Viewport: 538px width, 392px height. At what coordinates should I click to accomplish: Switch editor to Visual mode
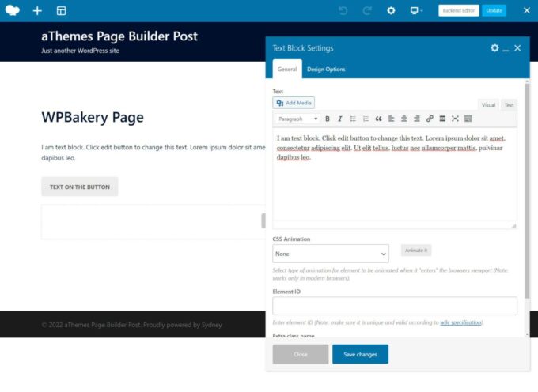point(488,105)
